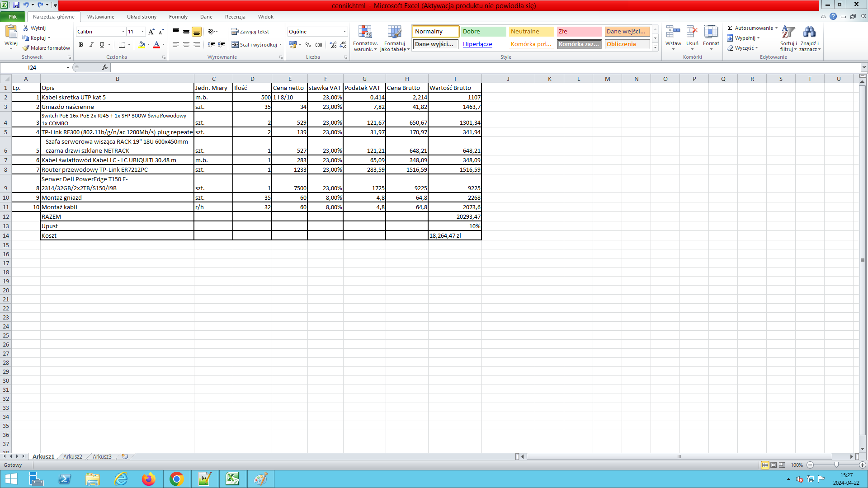This screenshot has height=488, width=868.
Task: Open the Name Box dropdown arrow
Action: point(68,67)
